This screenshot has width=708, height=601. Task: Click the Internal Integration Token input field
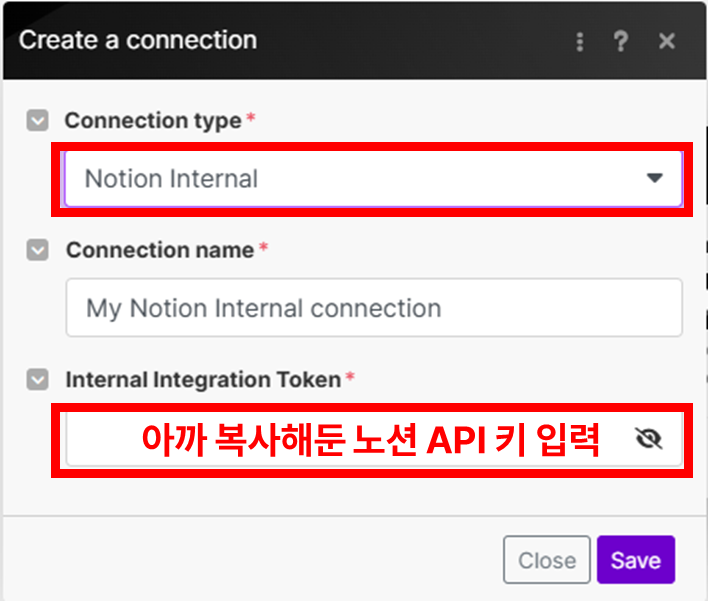(x=374, y=439)
